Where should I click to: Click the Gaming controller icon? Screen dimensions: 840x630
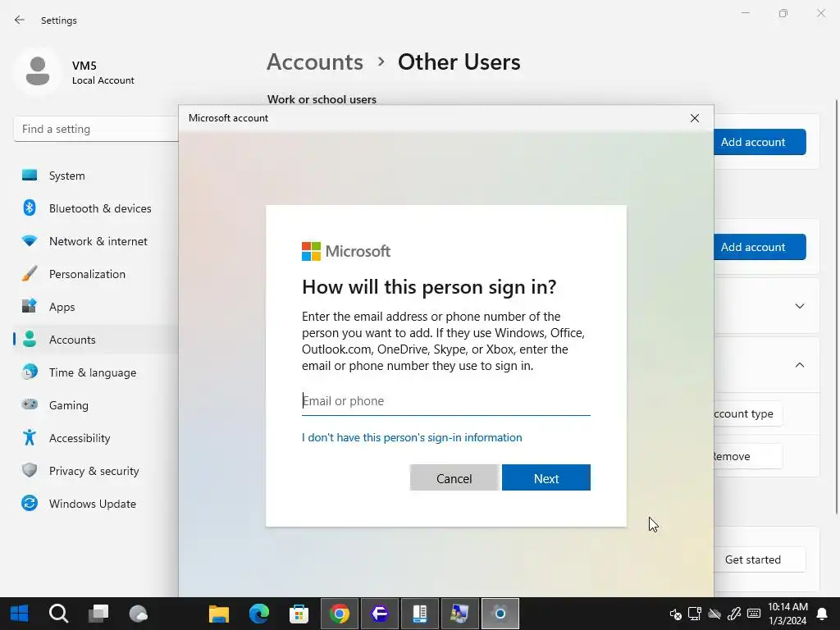(30, 404)
